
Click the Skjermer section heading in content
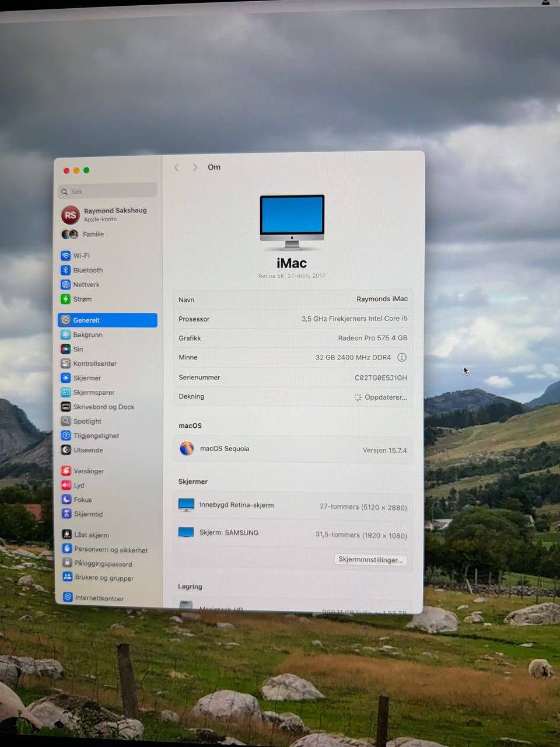pyautogui.click(x=193, y=481)
